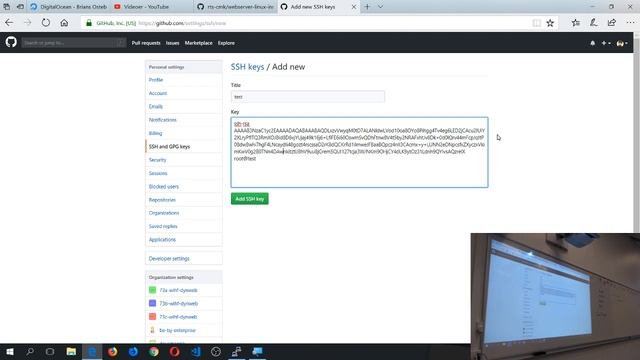Open Pull requests in the header
Screen dimensions: 640x360
click(146, 43)
